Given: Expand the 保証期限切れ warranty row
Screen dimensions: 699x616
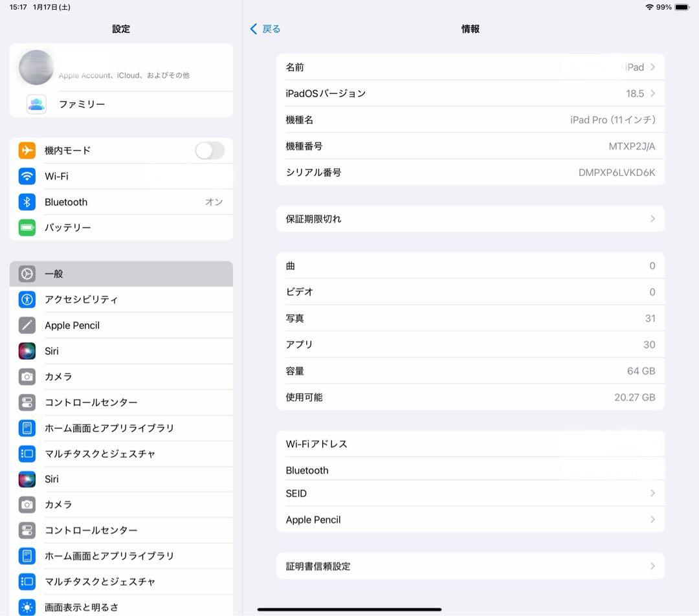Looking at the screenshot, I should tap(471, 219).
